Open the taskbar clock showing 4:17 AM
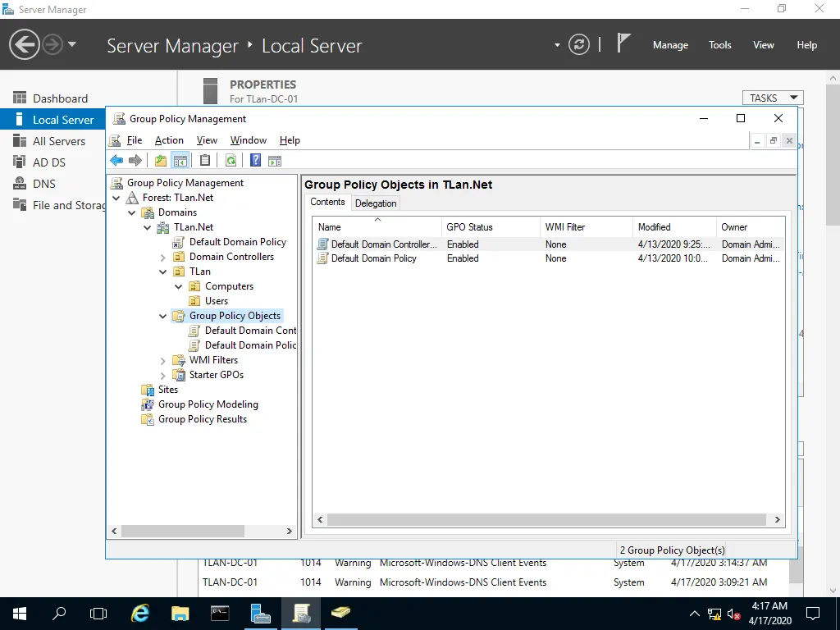The image size is (840, 630). [769, 614]
